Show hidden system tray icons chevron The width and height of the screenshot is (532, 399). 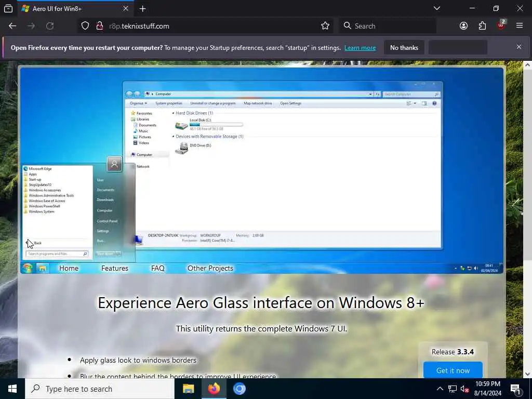tap(440, 389)
